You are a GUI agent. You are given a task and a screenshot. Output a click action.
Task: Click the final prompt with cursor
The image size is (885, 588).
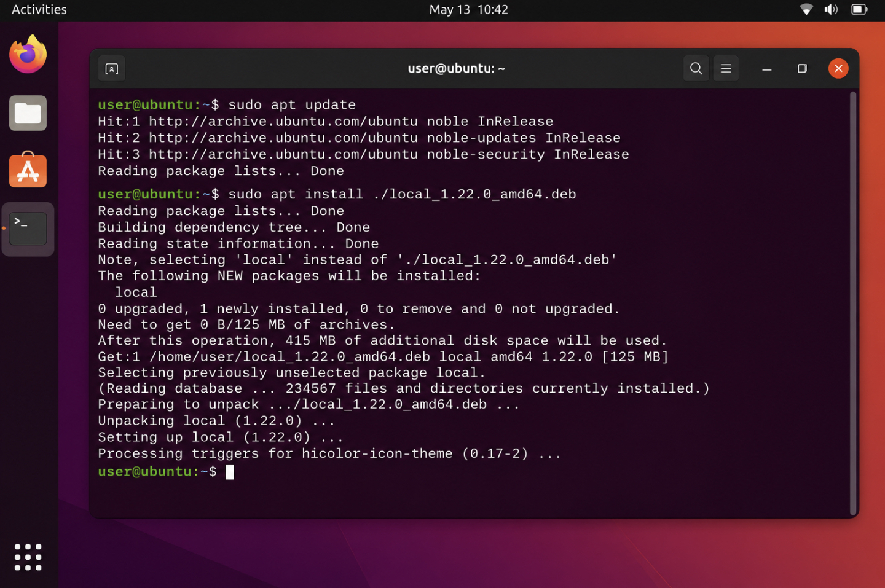coord(166,472)
